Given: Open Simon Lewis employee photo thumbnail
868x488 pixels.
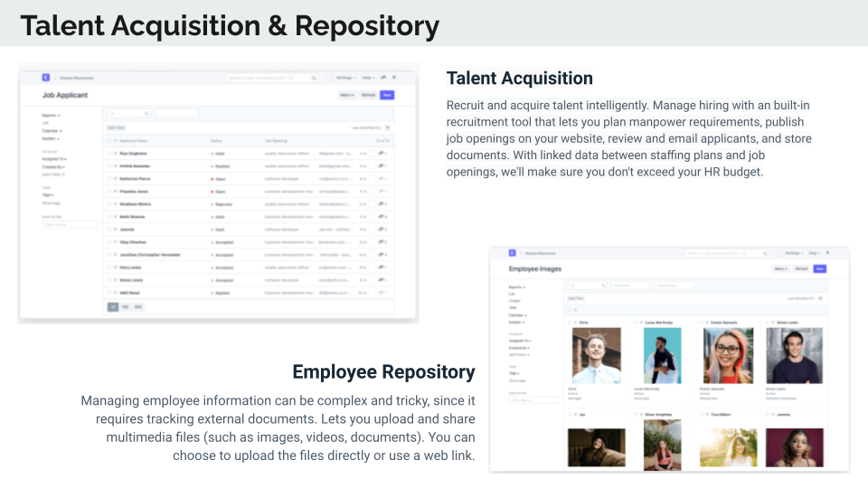Looking at the screenshot, I should [794, 355].
